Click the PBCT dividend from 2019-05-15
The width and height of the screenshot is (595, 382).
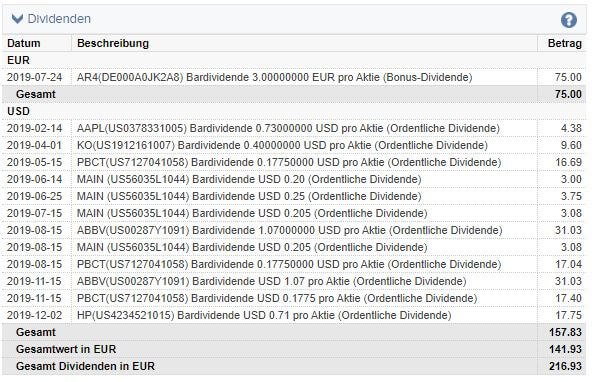[x=294, y=162]
